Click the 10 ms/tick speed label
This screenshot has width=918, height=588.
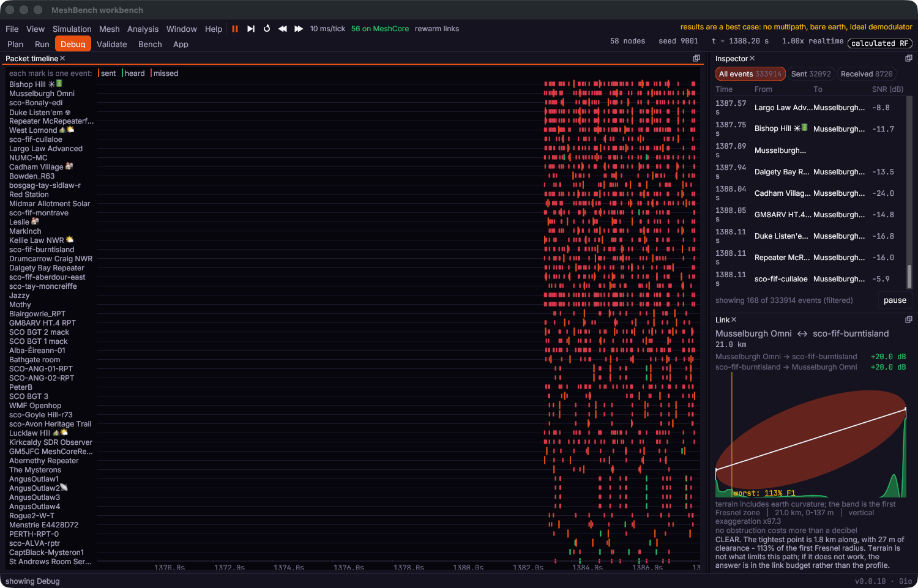(x=327, y=29)
